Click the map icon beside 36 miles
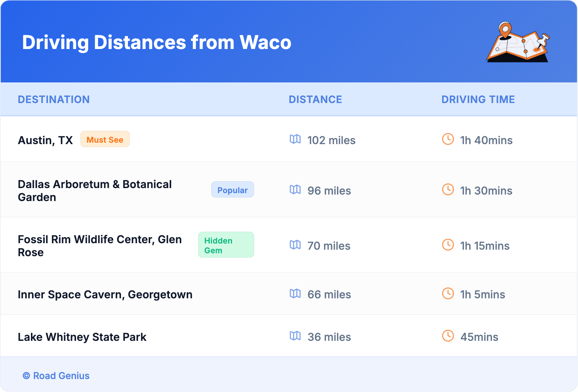This screenshot has height=392, width=578. coord(295,336)
